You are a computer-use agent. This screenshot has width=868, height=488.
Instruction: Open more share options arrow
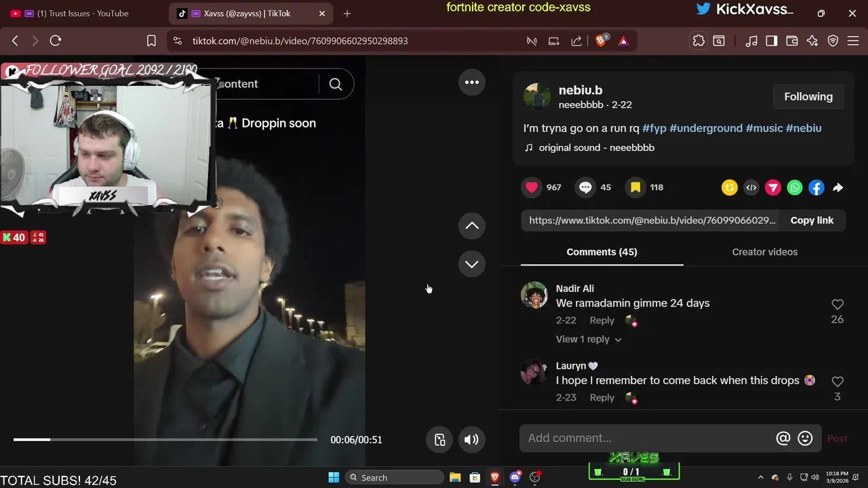click(x=838, y=188)
